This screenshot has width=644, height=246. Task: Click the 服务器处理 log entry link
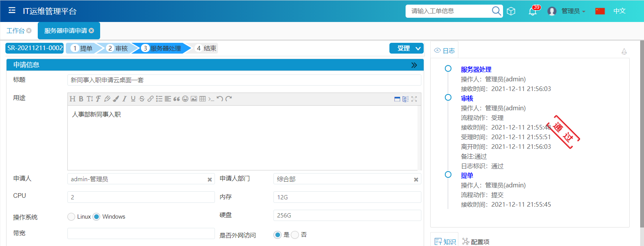coord(476,69)
